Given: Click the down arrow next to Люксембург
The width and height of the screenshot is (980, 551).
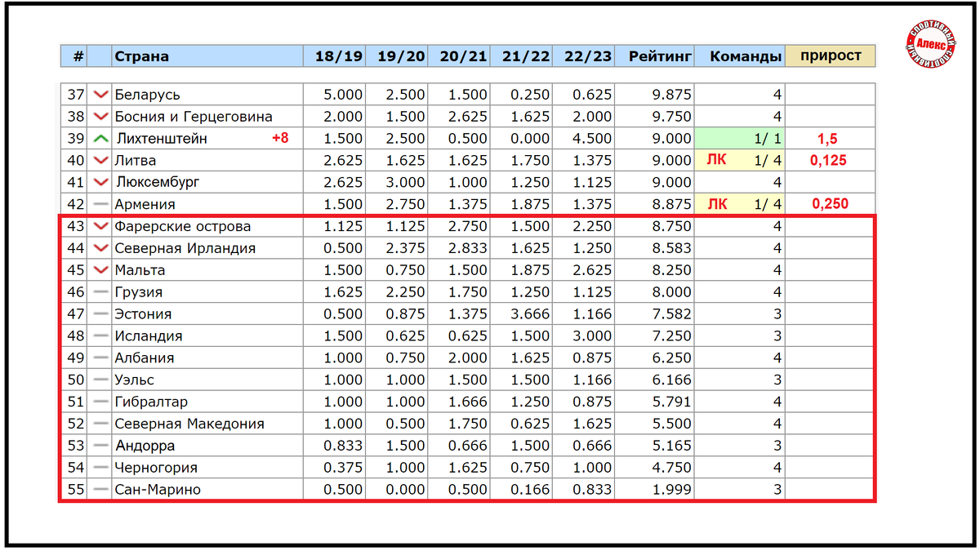Looking at the screenshot, I should [101, 182].
